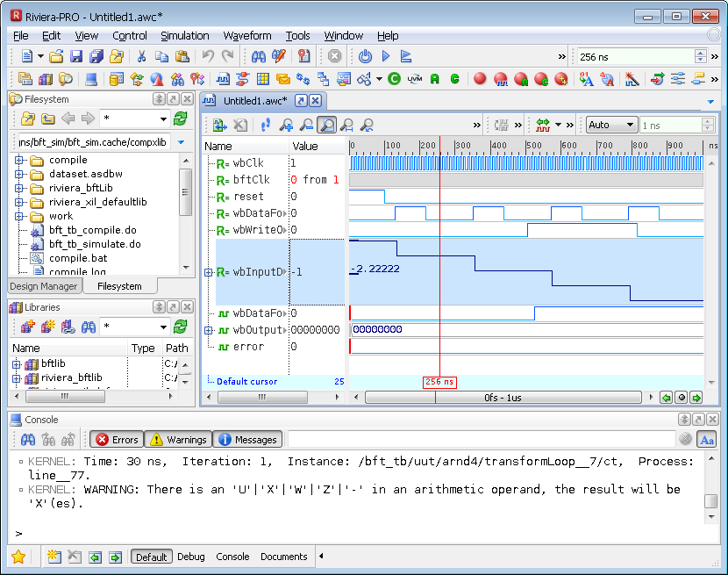This screenshot has width=728, height=575.
Task: Expand the work folder node
Action: 18,216
